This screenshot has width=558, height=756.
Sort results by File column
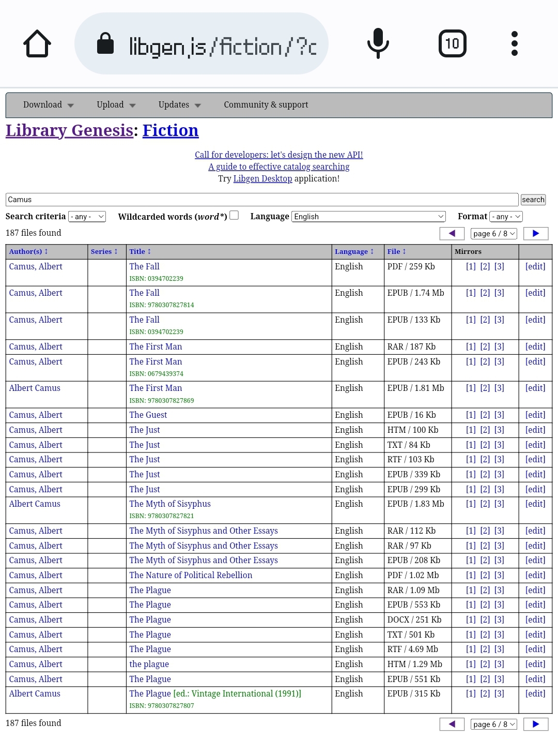pyautogui.click(x=397, y=251)
